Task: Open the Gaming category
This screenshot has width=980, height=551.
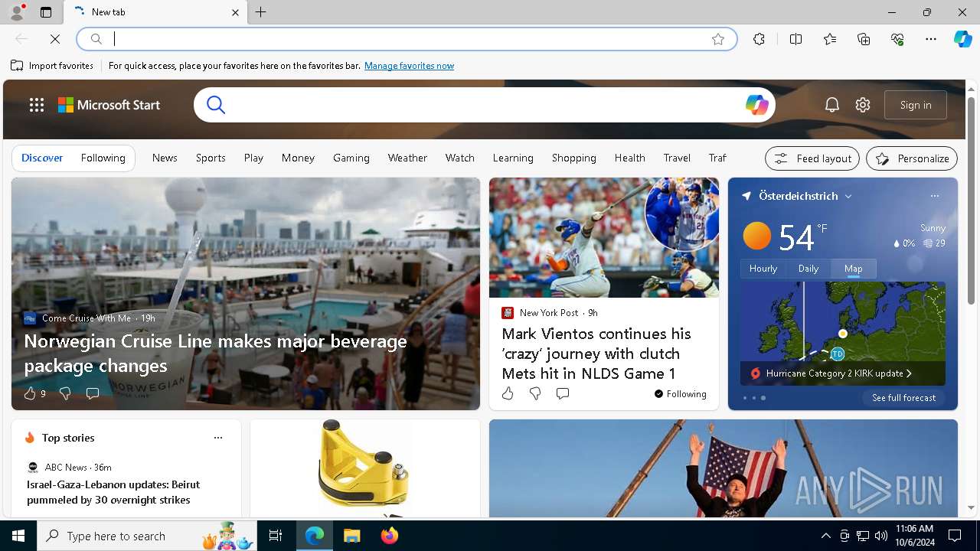Action: pyautogui.click(x=351, y=158)
